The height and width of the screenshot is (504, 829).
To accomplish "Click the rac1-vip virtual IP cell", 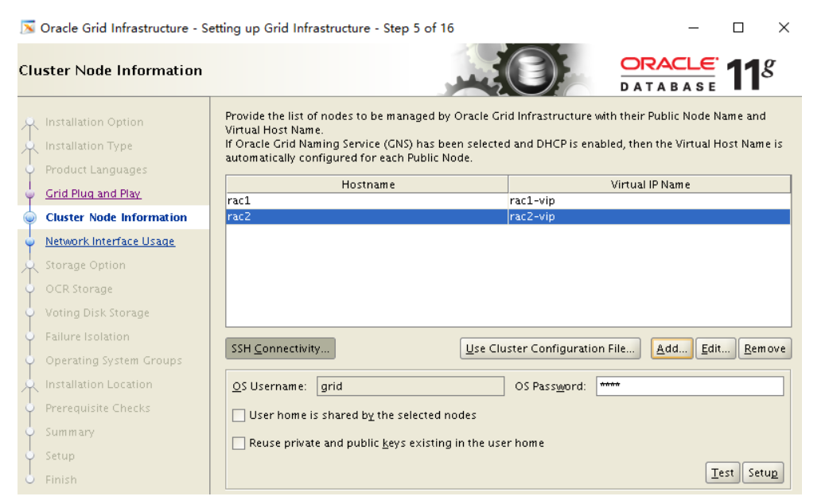I will tap(649, 201).
